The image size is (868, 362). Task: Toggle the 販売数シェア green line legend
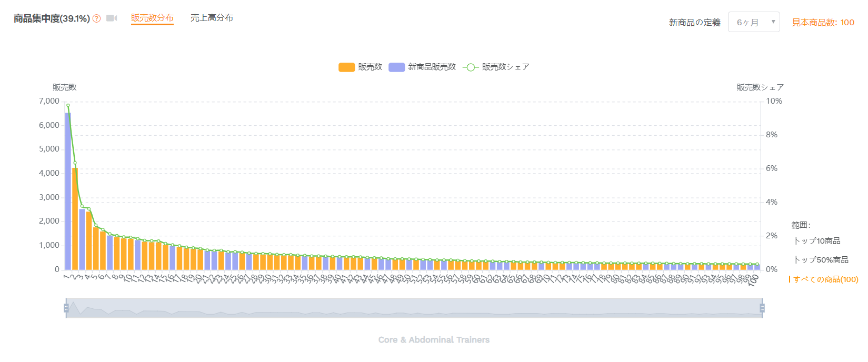[496, 67]
